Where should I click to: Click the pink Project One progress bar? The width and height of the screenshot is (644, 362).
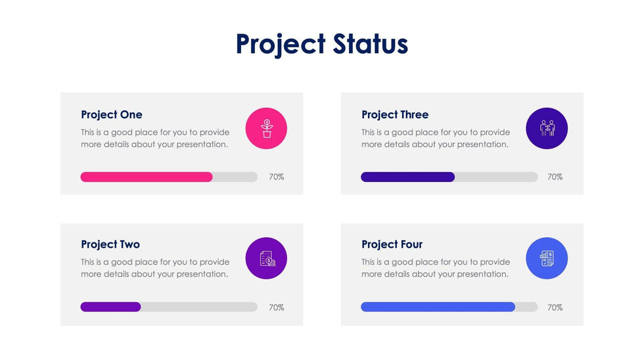147,177
